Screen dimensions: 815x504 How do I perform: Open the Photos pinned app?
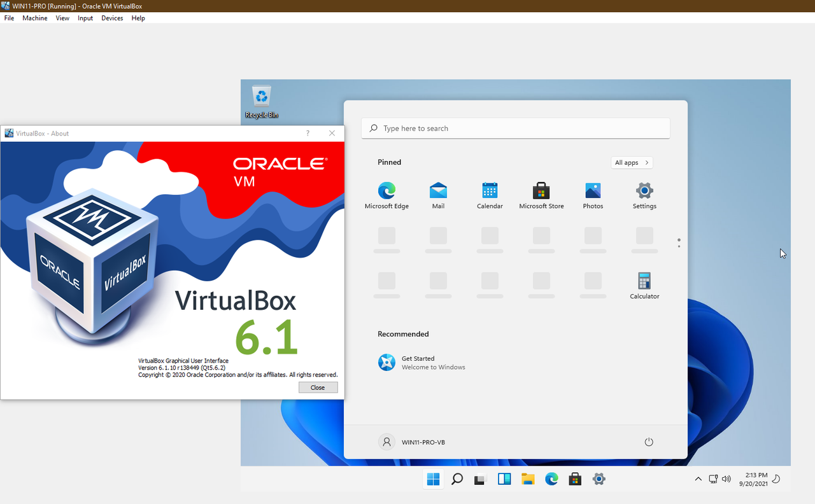(593, 195)
